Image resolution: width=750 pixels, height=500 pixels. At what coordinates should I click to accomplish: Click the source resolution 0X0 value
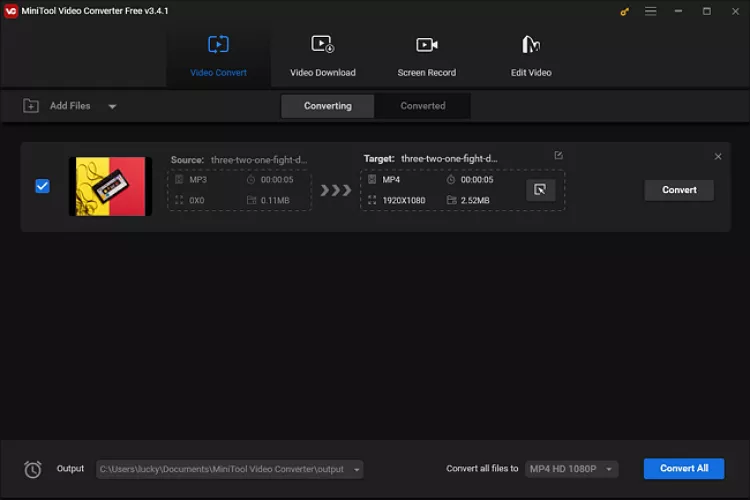click(197, 200)
